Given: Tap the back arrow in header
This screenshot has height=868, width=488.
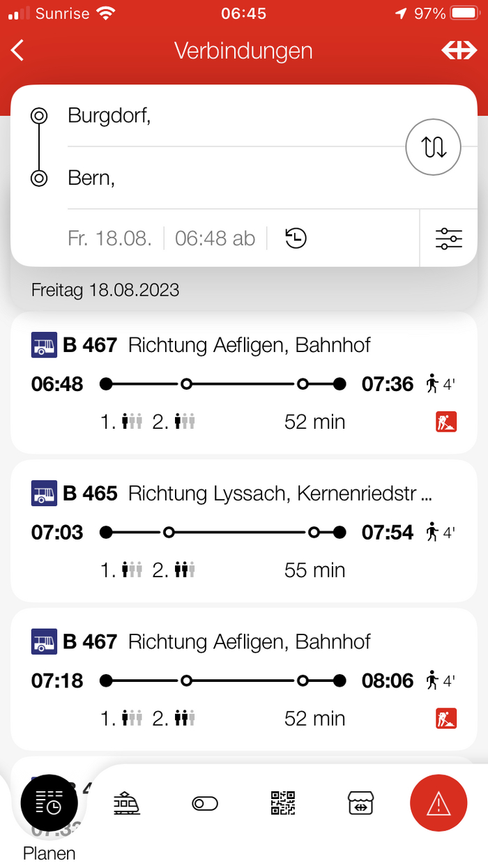Looking at the screenshot, I should pyautogui.click(x=18, y=50).
